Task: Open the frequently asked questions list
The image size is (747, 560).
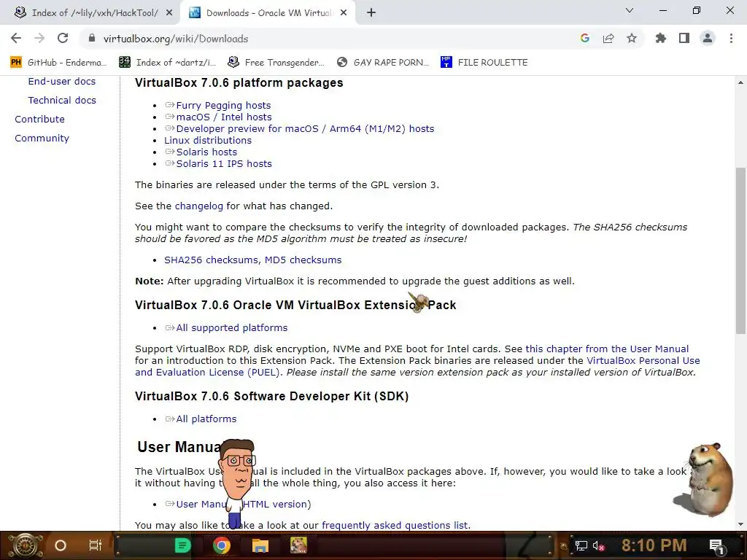Action: [395, 525]
